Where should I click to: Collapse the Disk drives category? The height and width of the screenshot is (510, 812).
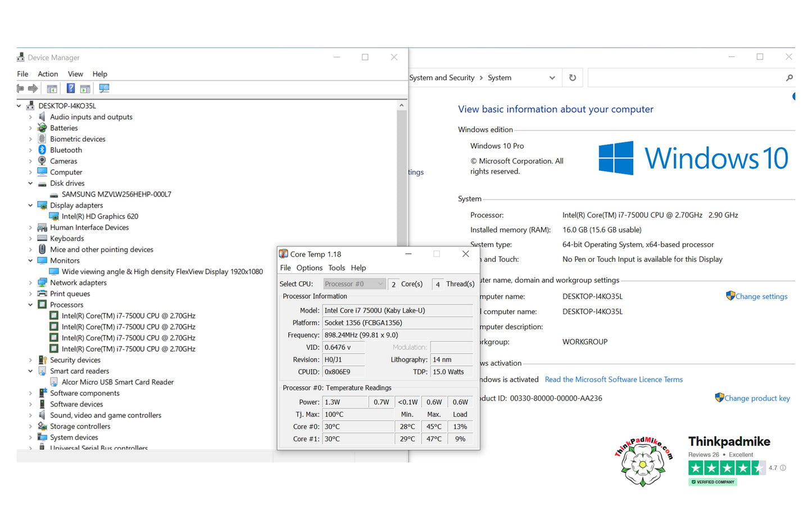coord(30,183)
